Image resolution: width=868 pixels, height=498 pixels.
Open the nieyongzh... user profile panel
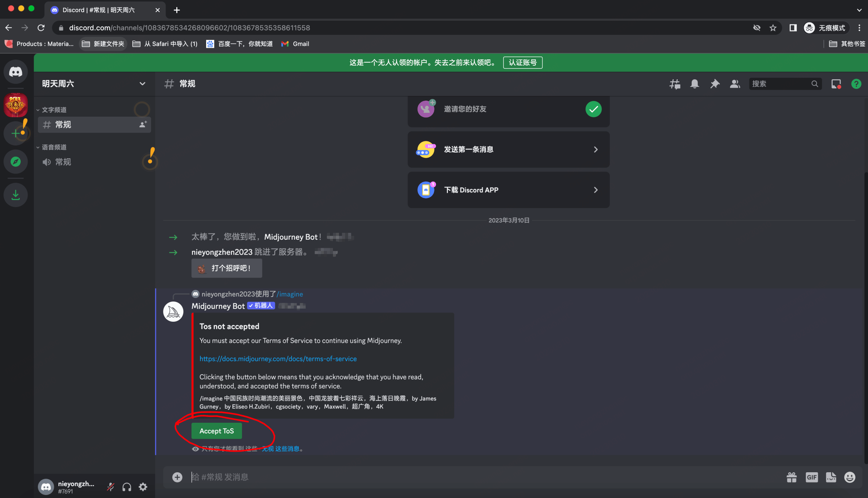67,487
